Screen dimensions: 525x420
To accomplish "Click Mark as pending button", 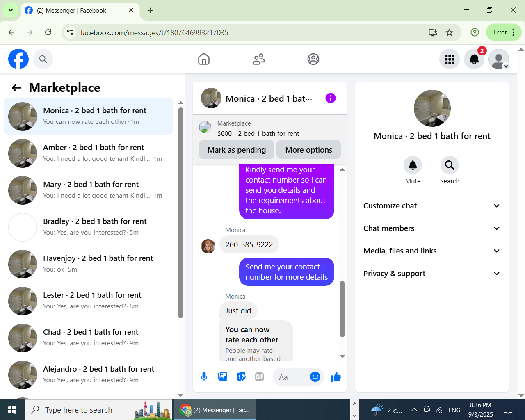I will coord(237,150).
